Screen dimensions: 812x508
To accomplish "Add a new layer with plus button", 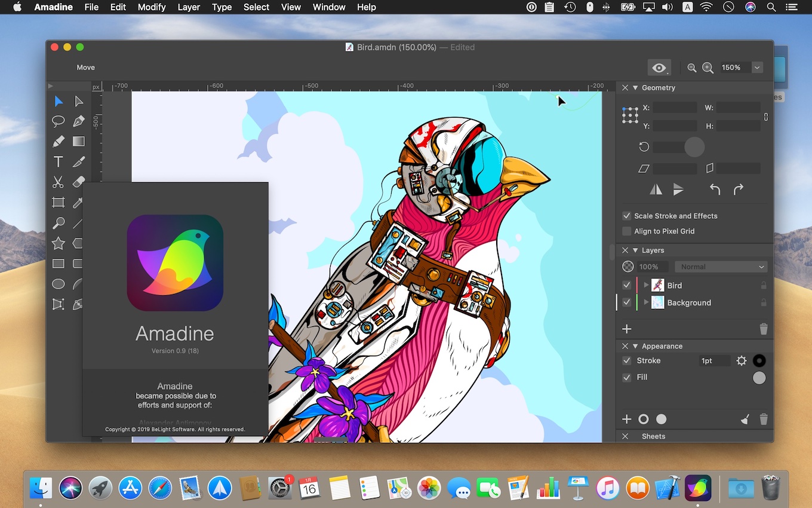I will [627, 329].
